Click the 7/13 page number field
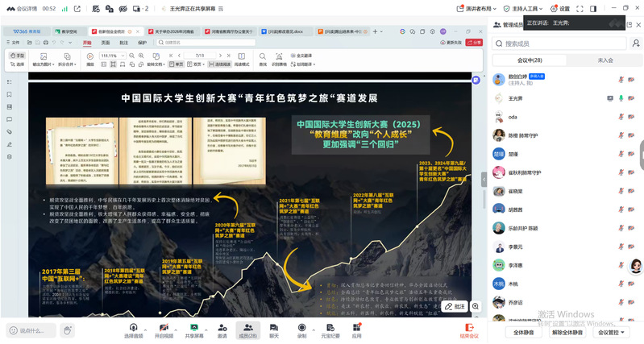Image resolution: width=644 pixels, height=344 pixels. 200,56
